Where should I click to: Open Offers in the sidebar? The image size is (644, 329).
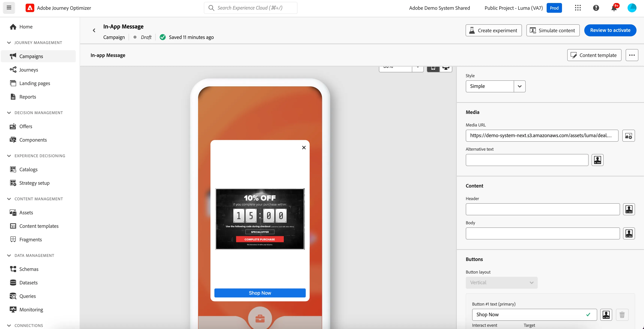pos(26,126)
